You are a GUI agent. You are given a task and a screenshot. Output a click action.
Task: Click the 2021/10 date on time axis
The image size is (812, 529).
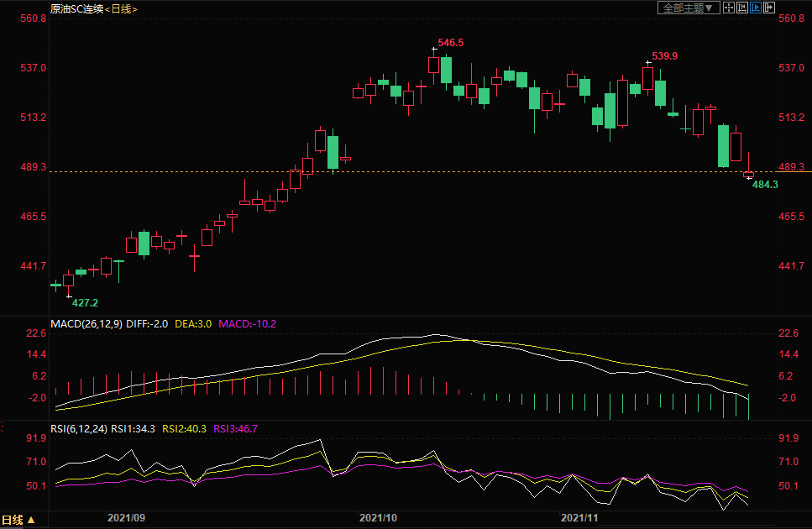[x=378, y=518]
